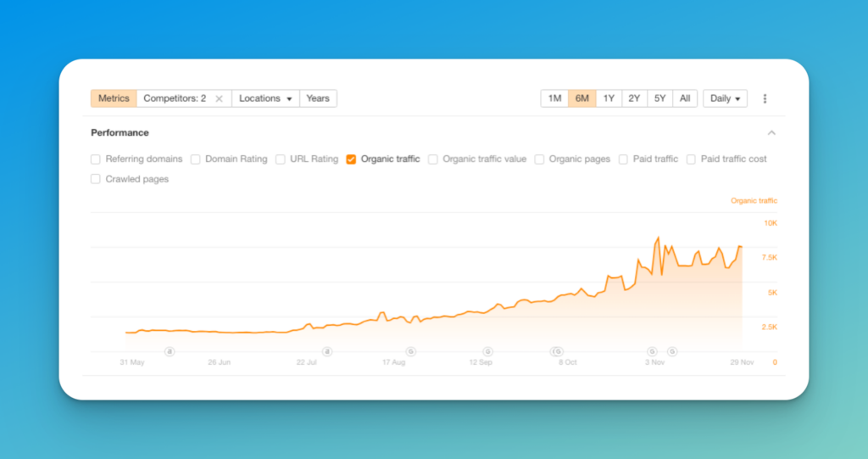The height and width of the screenshot is (459, 868).
Task: Open the Daily interval dropdown
Action: click(726, 98)
